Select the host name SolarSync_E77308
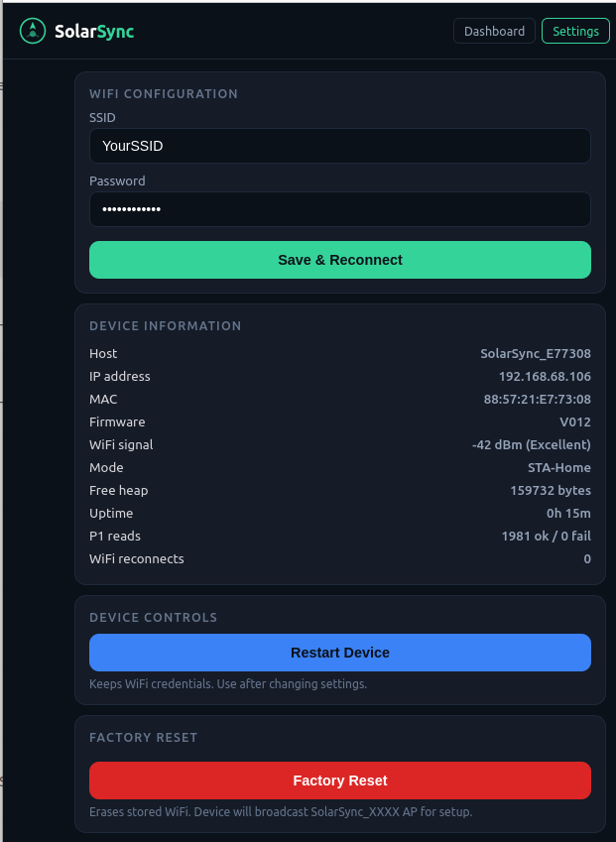 535,353
